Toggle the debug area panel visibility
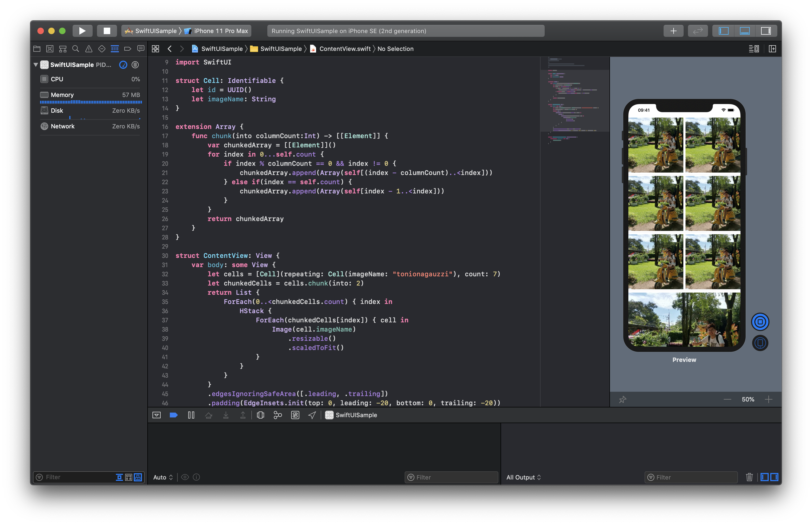The image size is (812, 525). pyautogui.click(x=745, y=31)
